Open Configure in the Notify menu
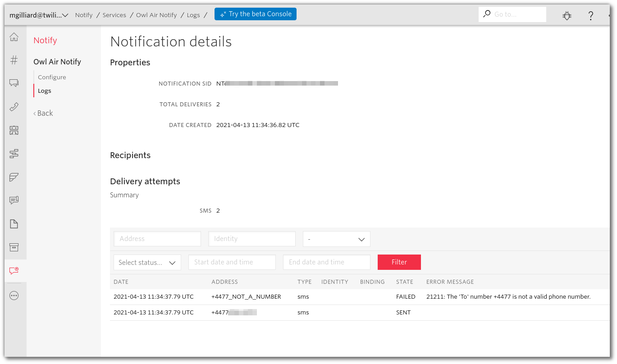The width and height of the screenshot is (617, 364). [52, 77]
